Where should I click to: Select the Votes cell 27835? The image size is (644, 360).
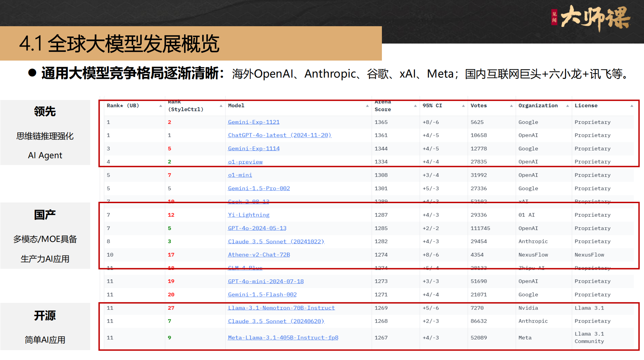(479, 162)
